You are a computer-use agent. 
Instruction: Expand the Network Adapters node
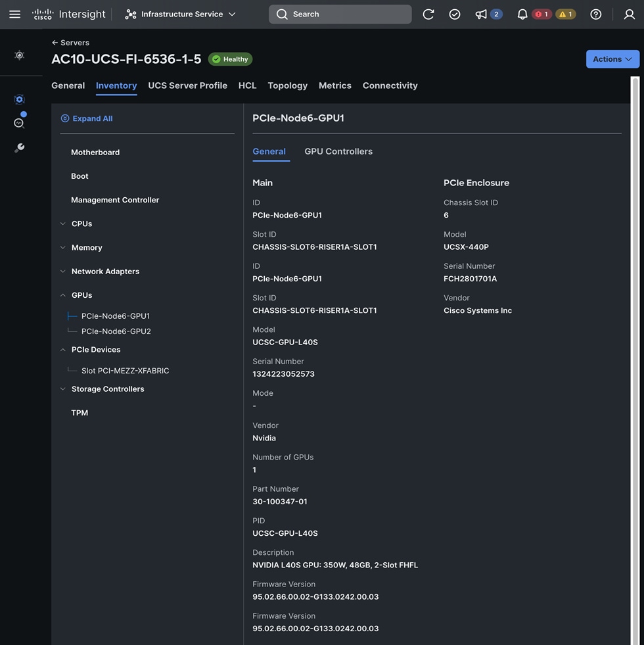point(63,272)
